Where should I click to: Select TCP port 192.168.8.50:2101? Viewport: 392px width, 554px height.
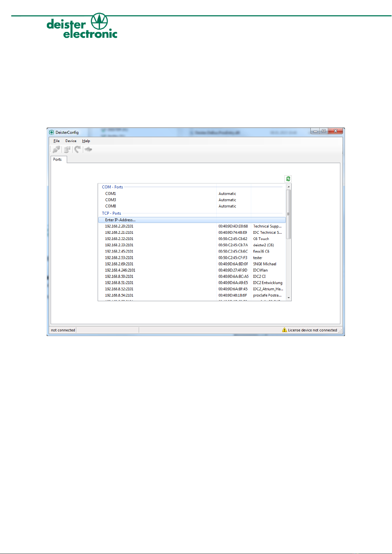coord(119,277)
